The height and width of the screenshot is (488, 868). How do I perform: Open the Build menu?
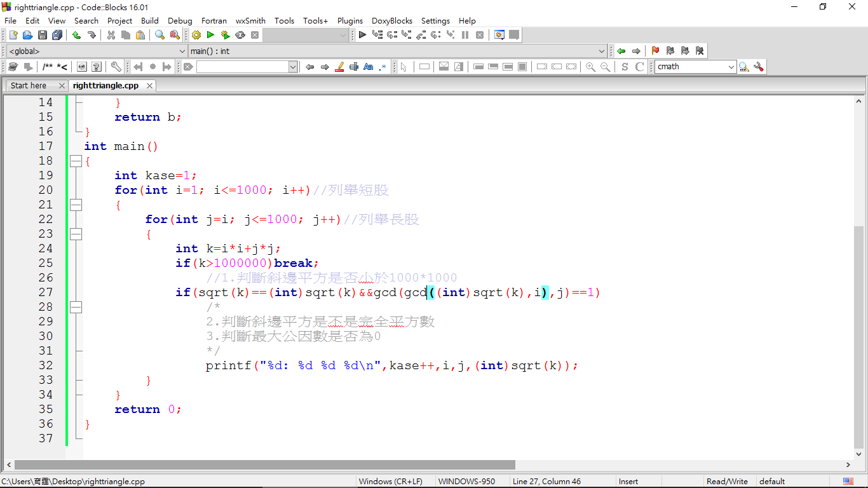click(x=150, y=20)
